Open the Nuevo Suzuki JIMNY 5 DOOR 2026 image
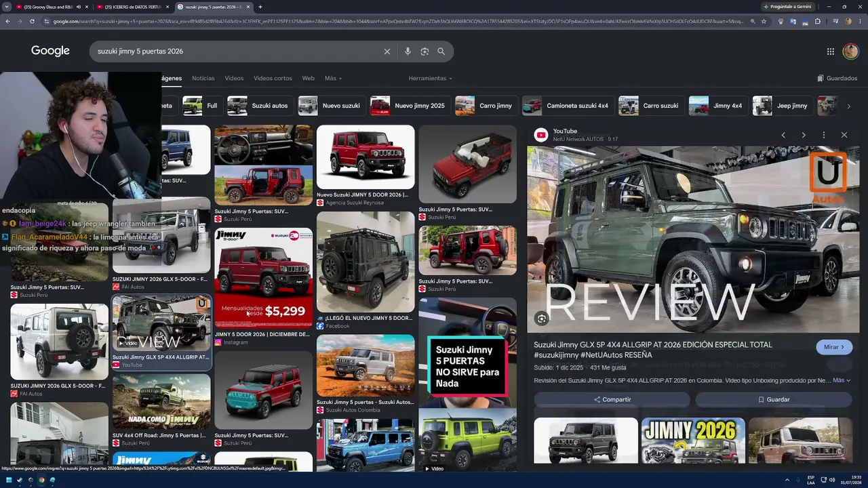The height and width of the screenshot is (488, 868). coord(366,157)
